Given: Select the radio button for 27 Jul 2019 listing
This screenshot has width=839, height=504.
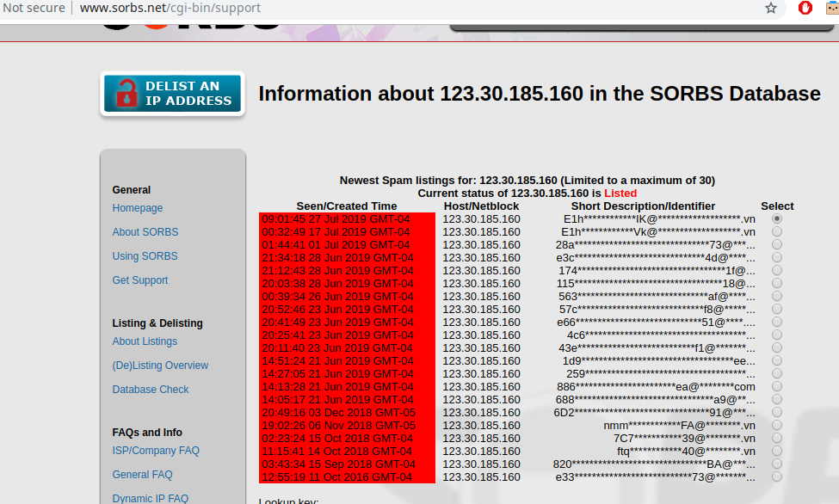Looking at the screenshot, I should point(777,218).
